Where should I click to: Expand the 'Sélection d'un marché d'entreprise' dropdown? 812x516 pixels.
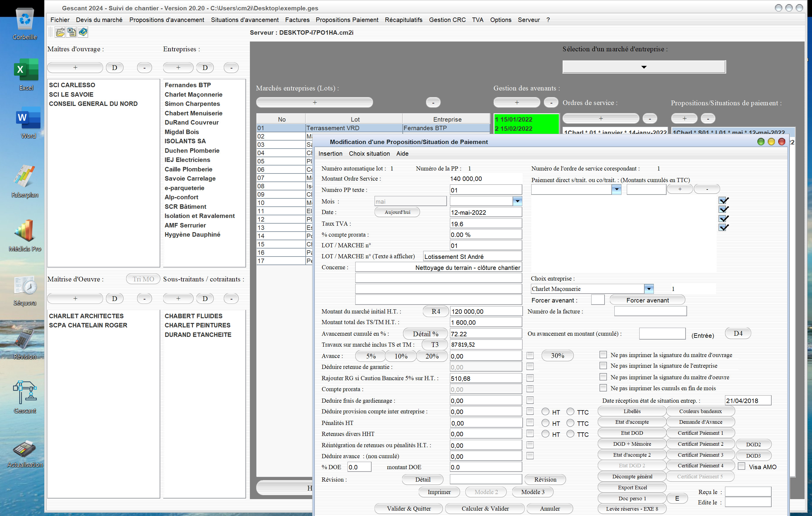[644, 67]
